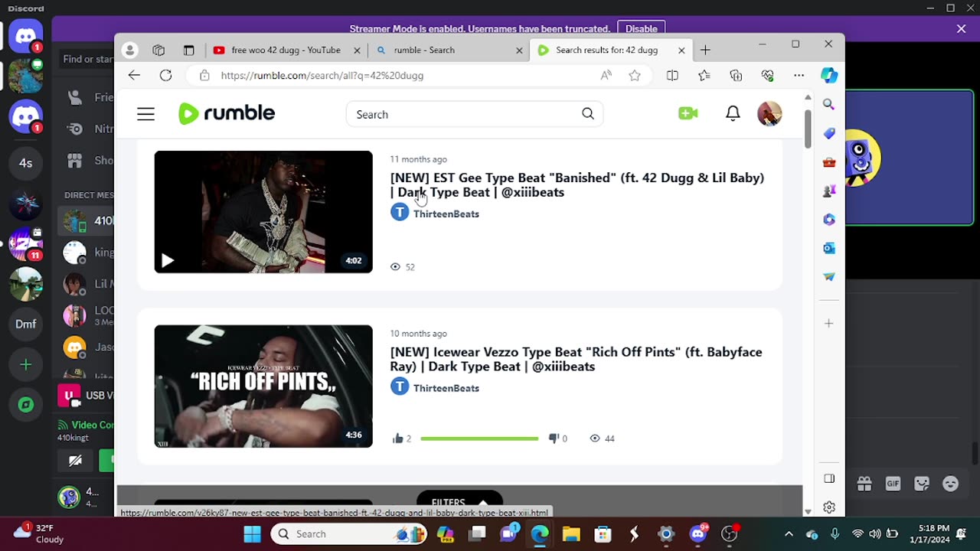Click the ThirteenBeats avatar under Banished video
Viewport: 980px width, 551px height.
click(400, 212)
